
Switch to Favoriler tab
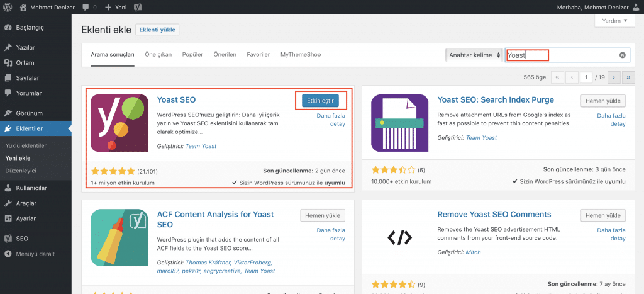click(258, 54)
